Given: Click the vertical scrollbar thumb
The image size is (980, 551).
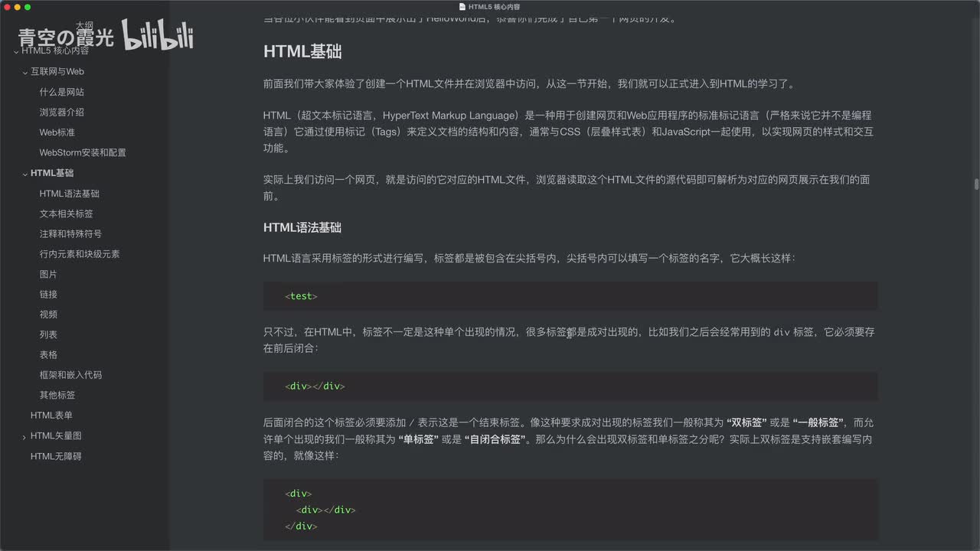Looking at the screenshot, I should [x=976, y=184].
